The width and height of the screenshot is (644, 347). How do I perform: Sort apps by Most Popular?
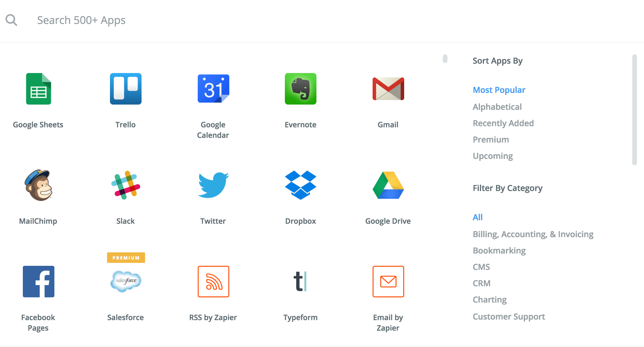pyautogui.click(x=499, y=90)
